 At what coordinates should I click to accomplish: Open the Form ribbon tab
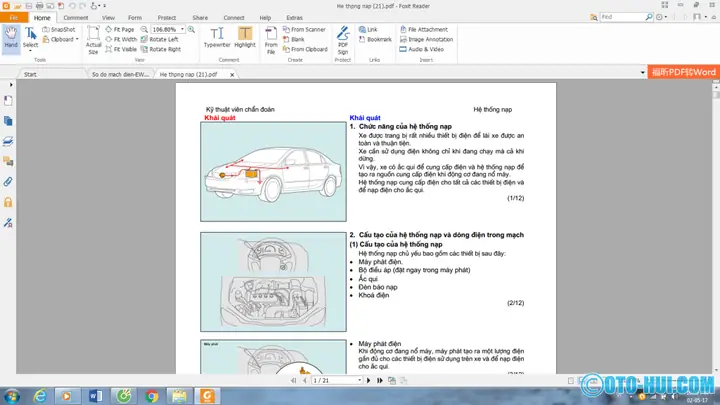135,17
